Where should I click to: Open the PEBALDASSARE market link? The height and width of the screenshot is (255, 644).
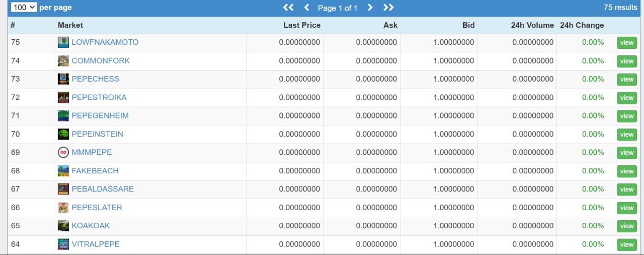coord(103,189)
